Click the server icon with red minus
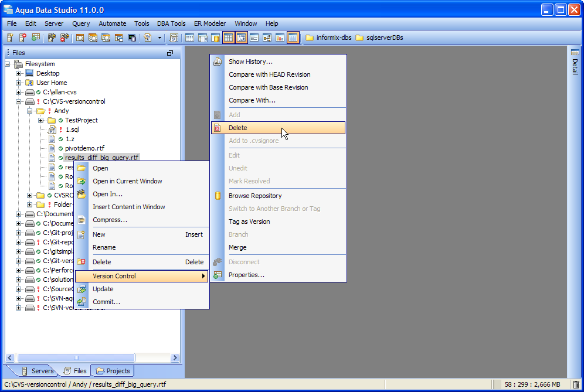The image size is (584, 392). pyautogui.click(x=23, y=38)
